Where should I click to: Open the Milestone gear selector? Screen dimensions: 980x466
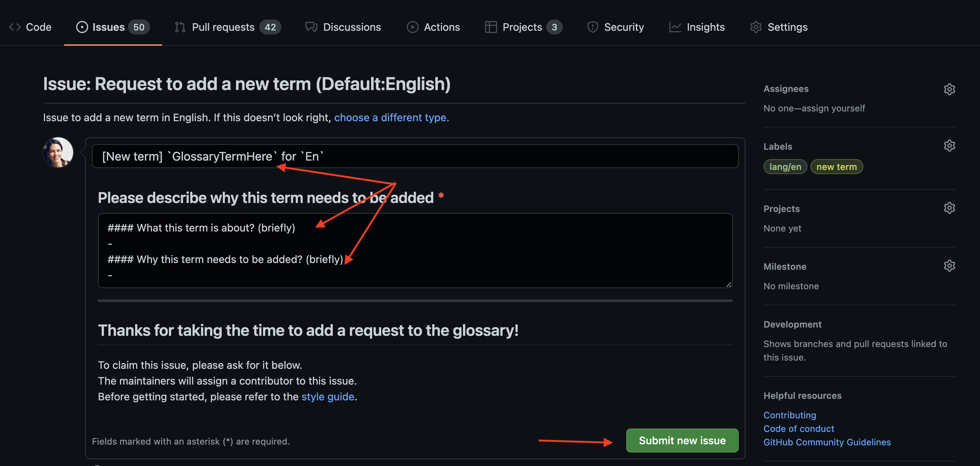point(949,266)
